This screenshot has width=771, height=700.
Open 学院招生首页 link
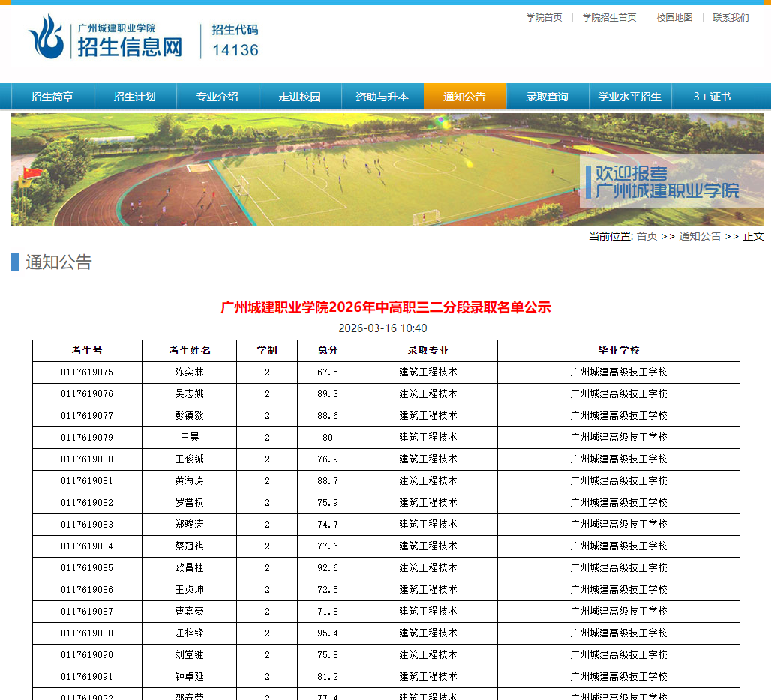click(x=609, y=17)
